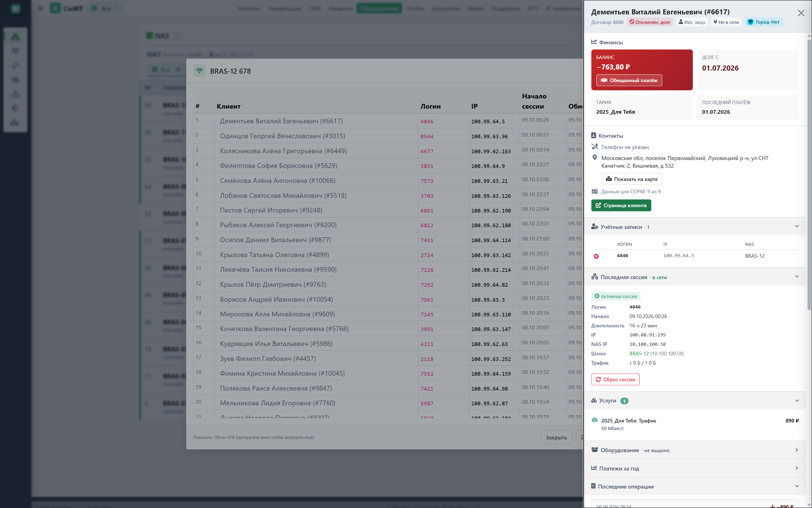Click the map pin address icon
Viewport: 812px width, 508px height.
(x=595, y=157)
